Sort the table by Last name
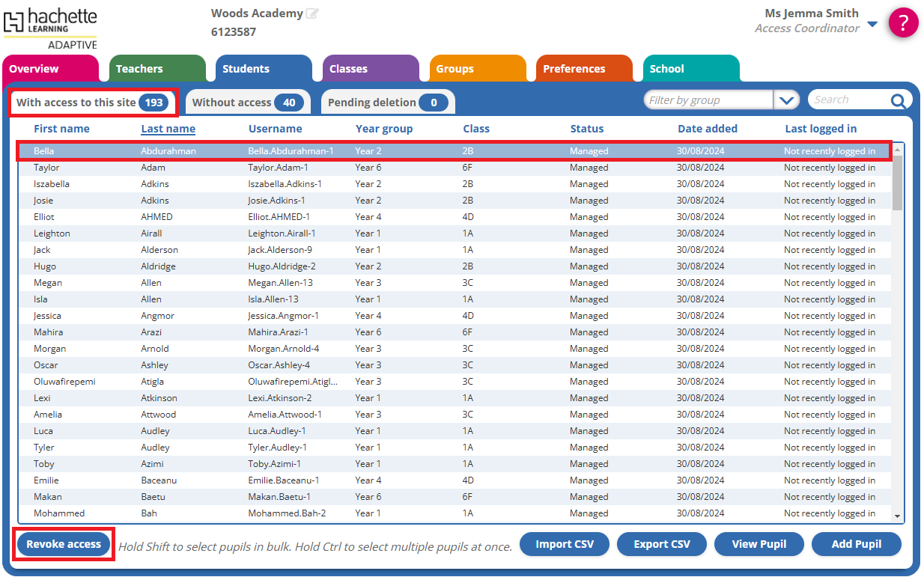Viewport: 924px width, 580px height. tap(168, 129)
